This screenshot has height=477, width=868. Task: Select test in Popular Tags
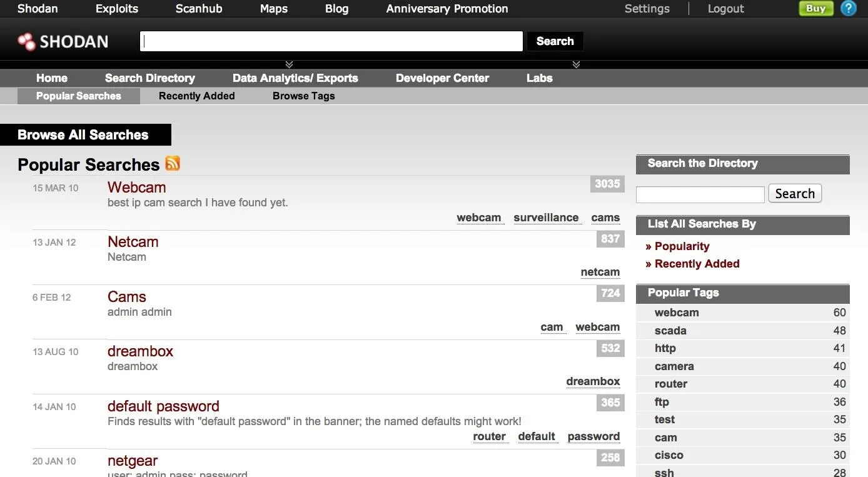coord(665,419)
